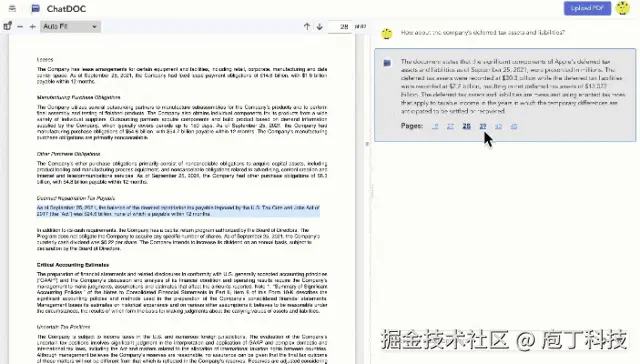The image size is (640, 364).
Task: Jump to the first page link after Pages:
Action: tap(435, 126)
